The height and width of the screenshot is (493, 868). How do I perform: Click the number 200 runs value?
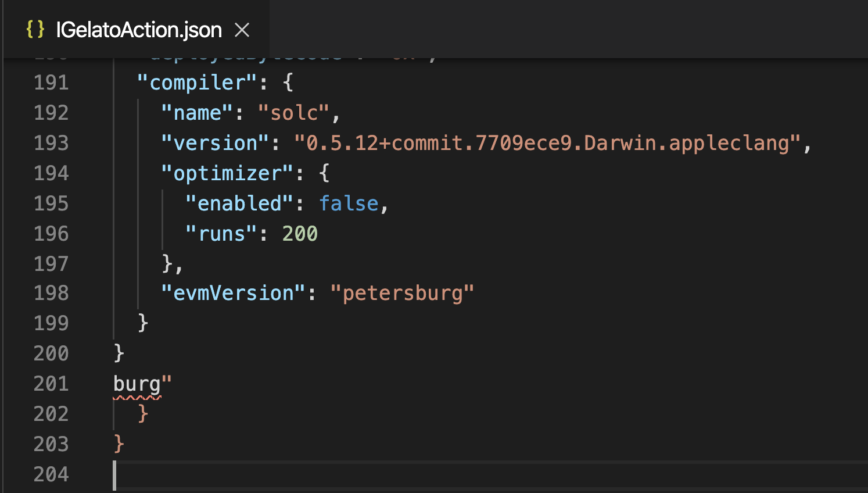coord(300,234)
